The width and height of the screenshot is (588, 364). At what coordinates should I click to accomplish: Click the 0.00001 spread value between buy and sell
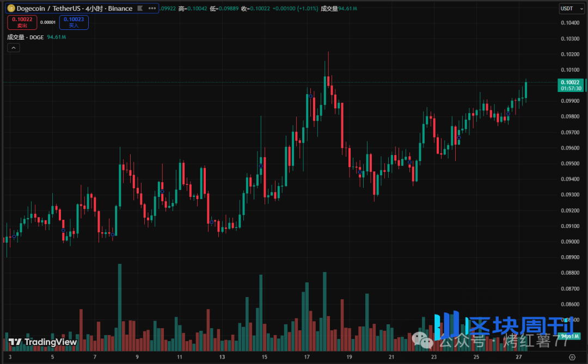pos(48,22)
